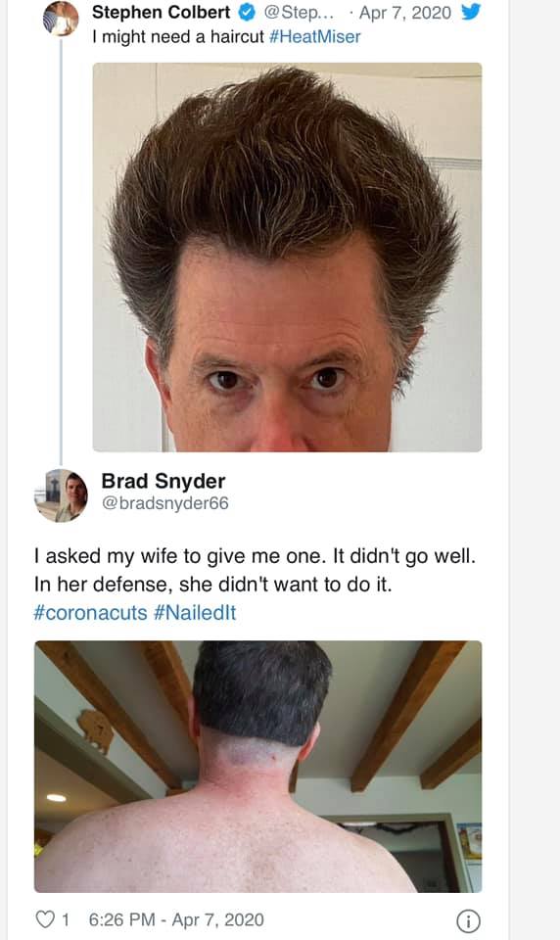Open the #coronacuts hashtag

tap(90, 613)
